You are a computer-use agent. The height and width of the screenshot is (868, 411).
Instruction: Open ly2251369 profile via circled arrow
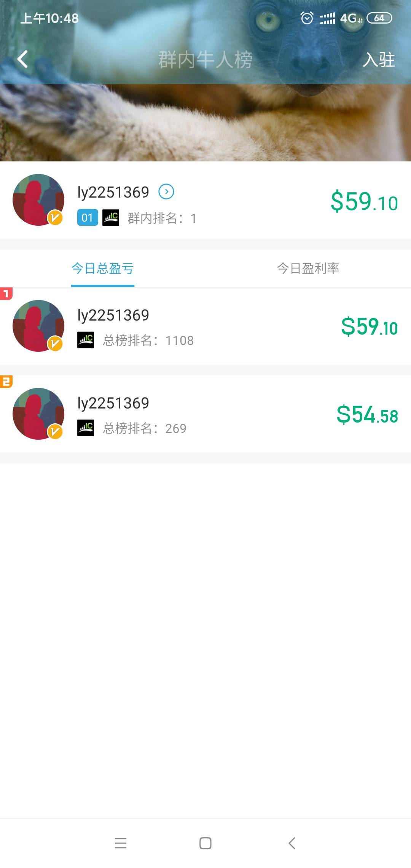pyautogui.click(x=166, y=192)
